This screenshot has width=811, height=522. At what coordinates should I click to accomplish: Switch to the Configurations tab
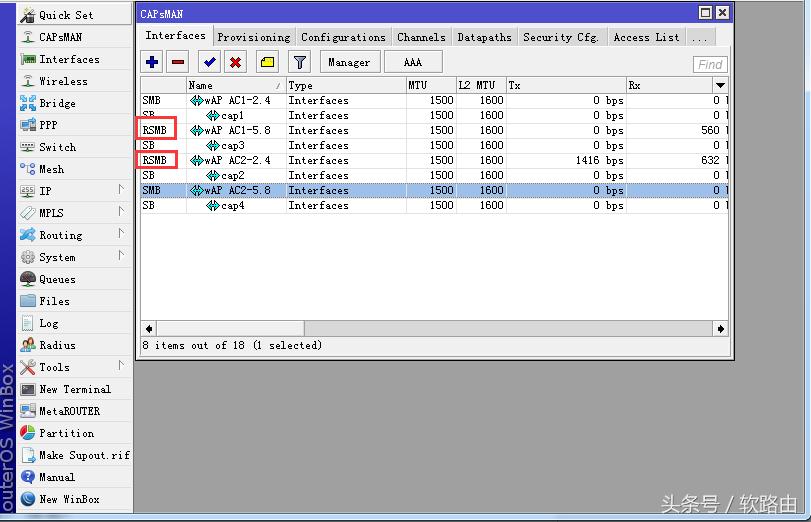(343, 37)
